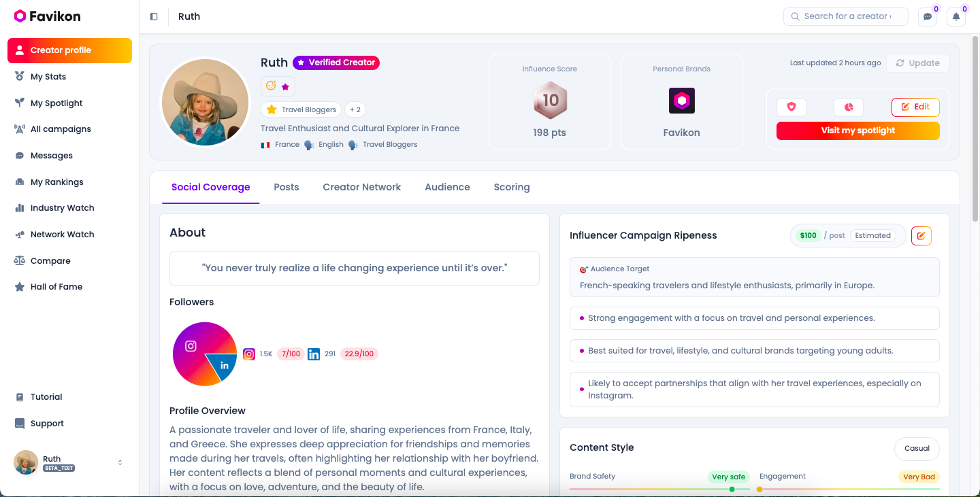Viewport: 980px width, 497px height.
Task: Open the Estimated price per post pill
Action: click(872, 236)
